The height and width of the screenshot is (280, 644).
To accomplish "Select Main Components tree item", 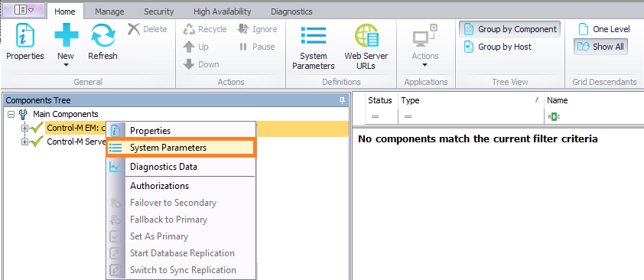I will (66, 114).
